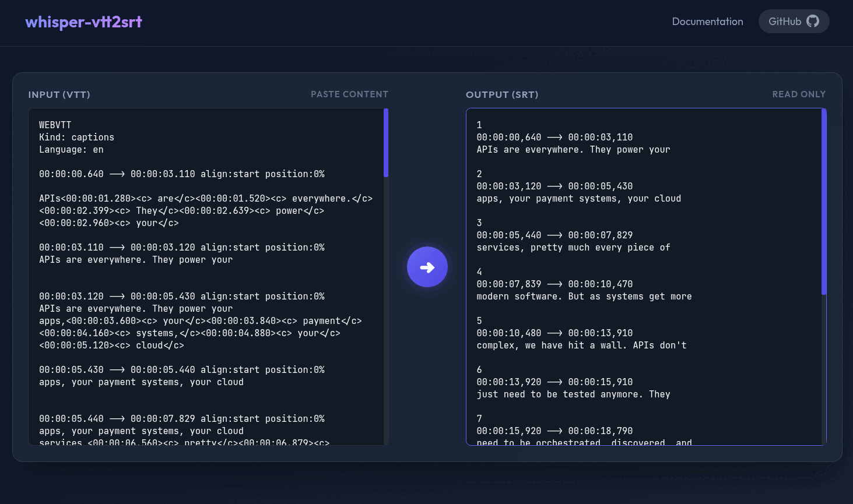Image resolution: width=853 pixels, height=504 pixels.
Task: Click the output timestamp 00:00:15,920 → 00:00:18,790
Action: (554, 431)
